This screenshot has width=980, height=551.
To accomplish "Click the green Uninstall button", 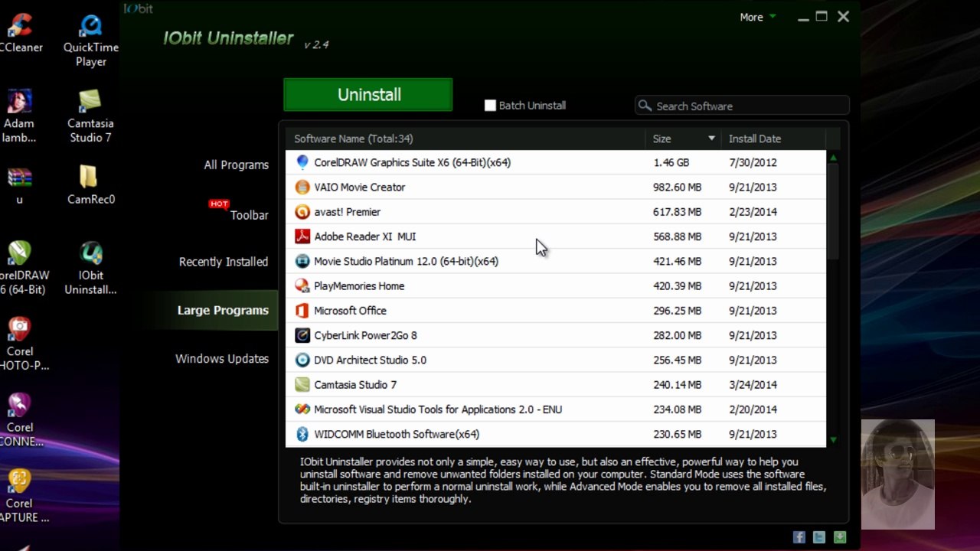I will [x=368, y=95].
